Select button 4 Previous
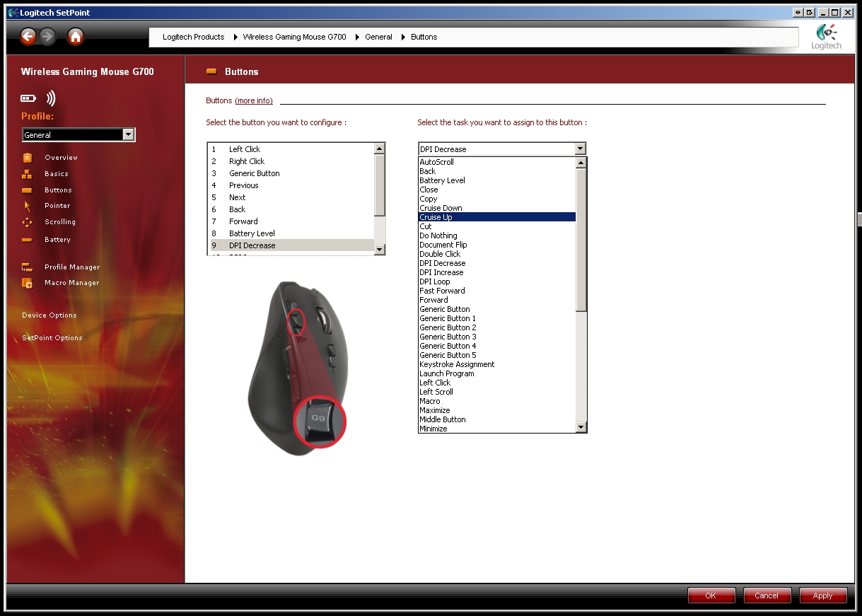862x616 pixels. pos(291,185)
